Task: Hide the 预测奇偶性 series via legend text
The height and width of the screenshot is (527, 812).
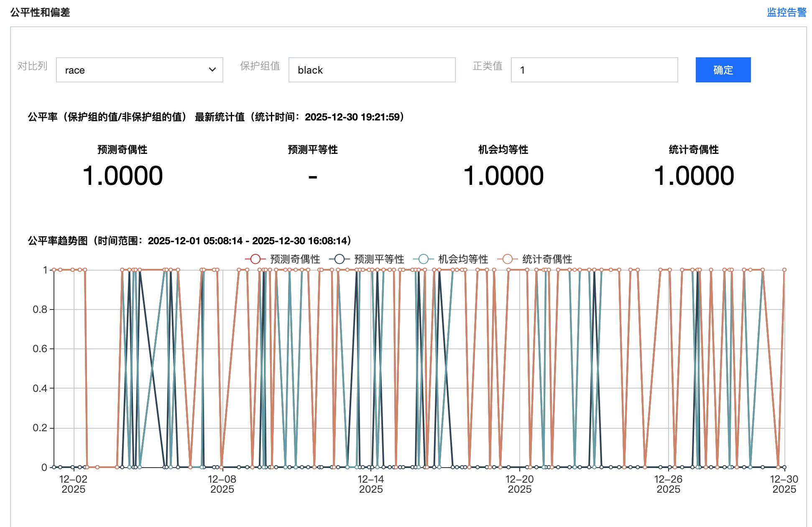Action: click(x=295, y=259)
